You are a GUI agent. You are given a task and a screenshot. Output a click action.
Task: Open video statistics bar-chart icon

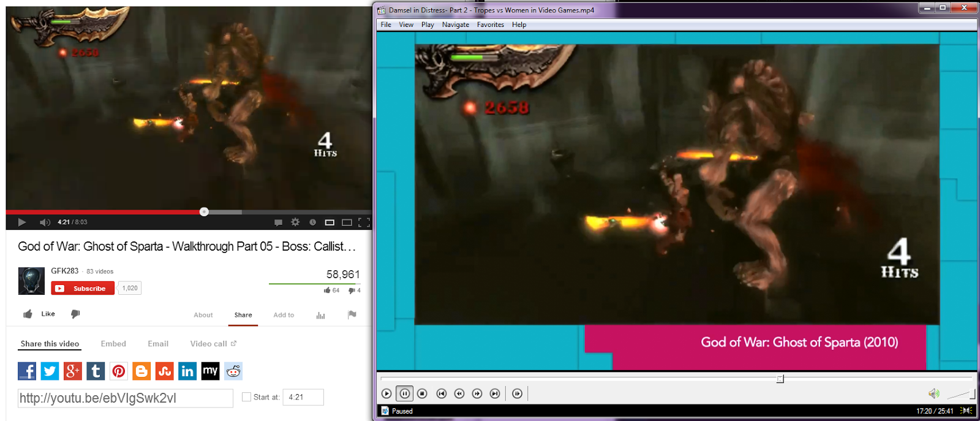320,315
